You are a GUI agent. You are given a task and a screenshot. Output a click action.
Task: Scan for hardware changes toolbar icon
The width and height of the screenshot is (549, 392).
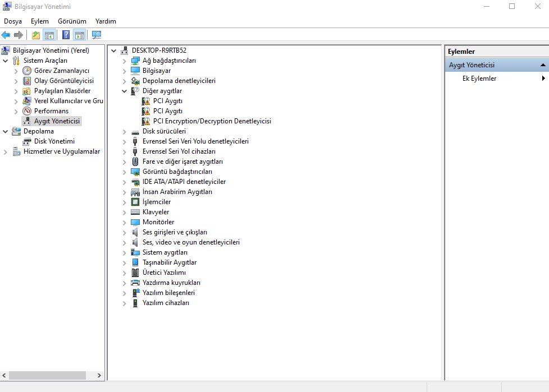click(96, 34)
